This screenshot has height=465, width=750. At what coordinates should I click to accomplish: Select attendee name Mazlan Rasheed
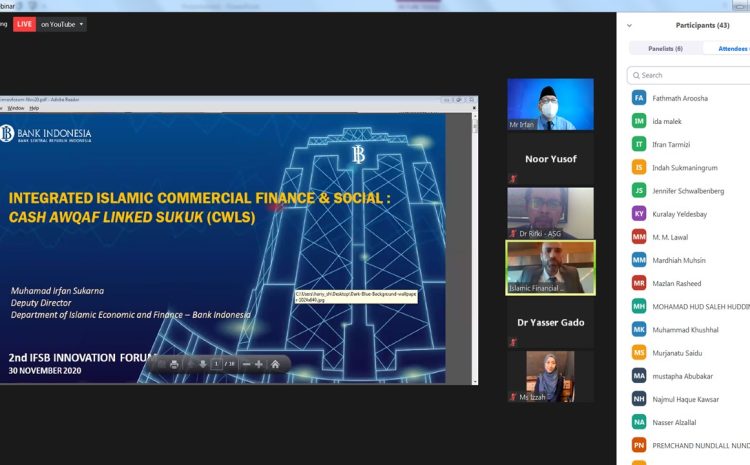(677, 284)
